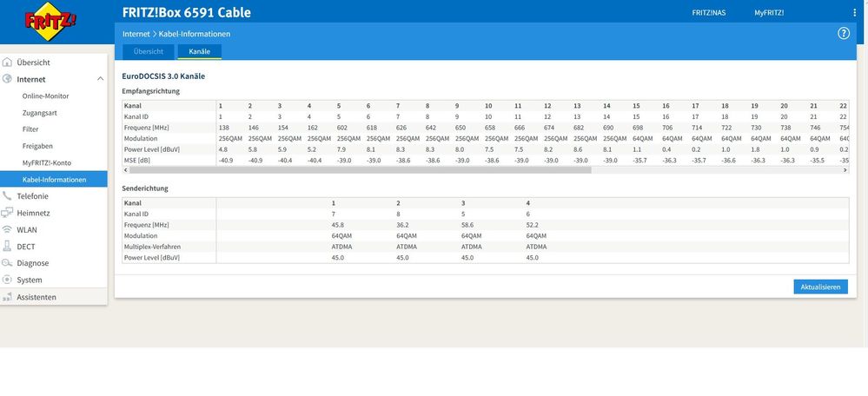Switch to the Kanäle tab
The width and height of the screenshot is (868, 396).
(199, 51)
